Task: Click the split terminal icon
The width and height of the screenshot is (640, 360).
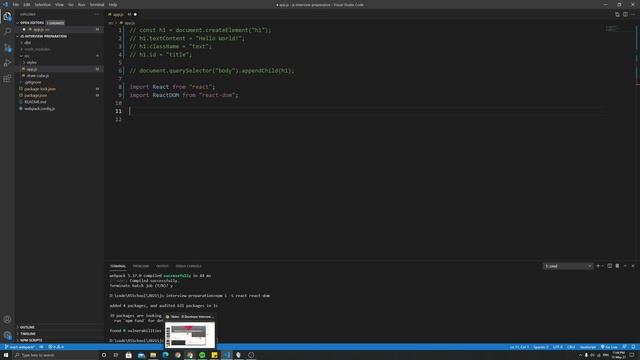Action: pos(610,266)
